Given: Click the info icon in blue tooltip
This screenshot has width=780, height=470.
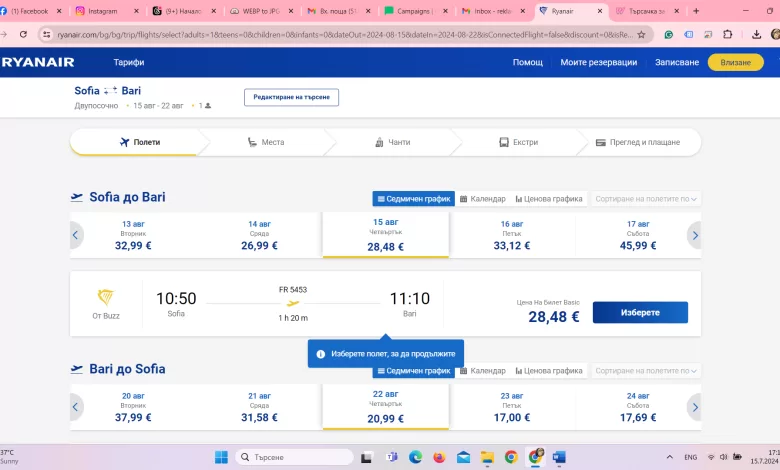Looking at the screenshot, I should click(321, 354).
